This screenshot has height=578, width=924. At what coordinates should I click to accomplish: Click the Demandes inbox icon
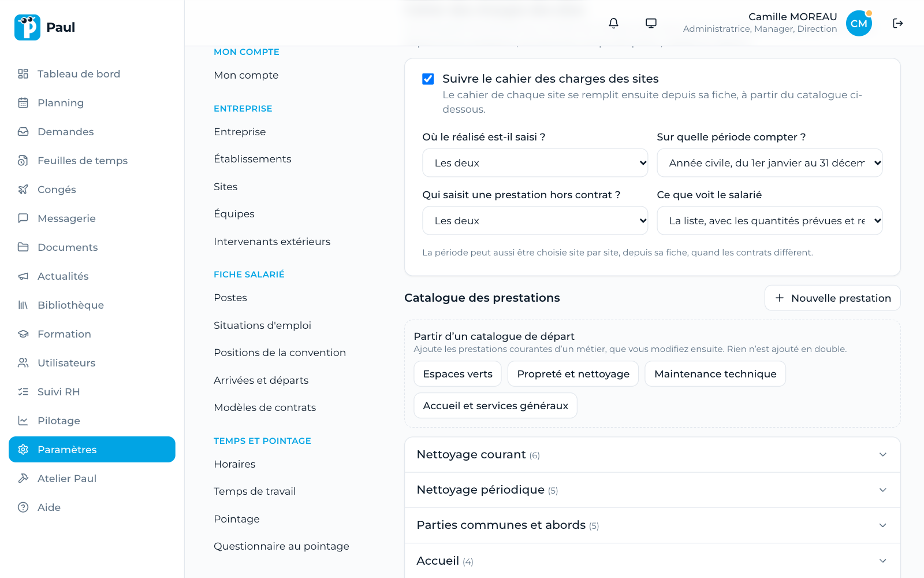click(23, 132)
